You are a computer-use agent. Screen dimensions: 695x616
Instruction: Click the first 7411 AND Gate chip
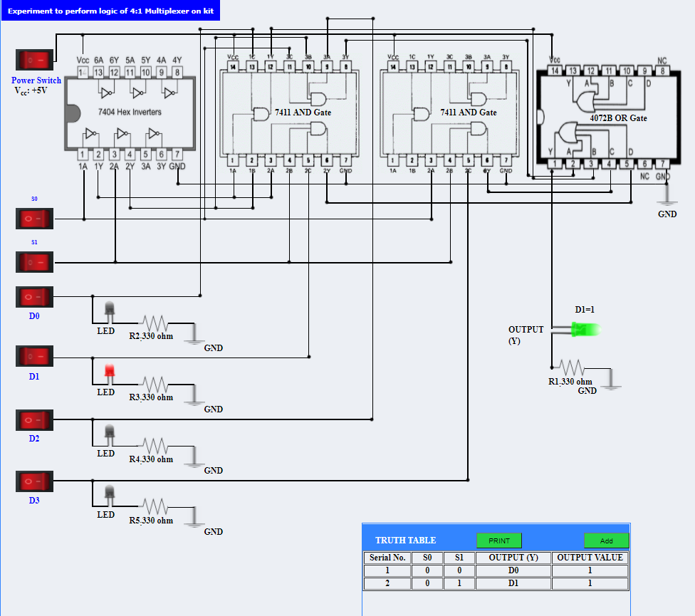tap(289, 113)
